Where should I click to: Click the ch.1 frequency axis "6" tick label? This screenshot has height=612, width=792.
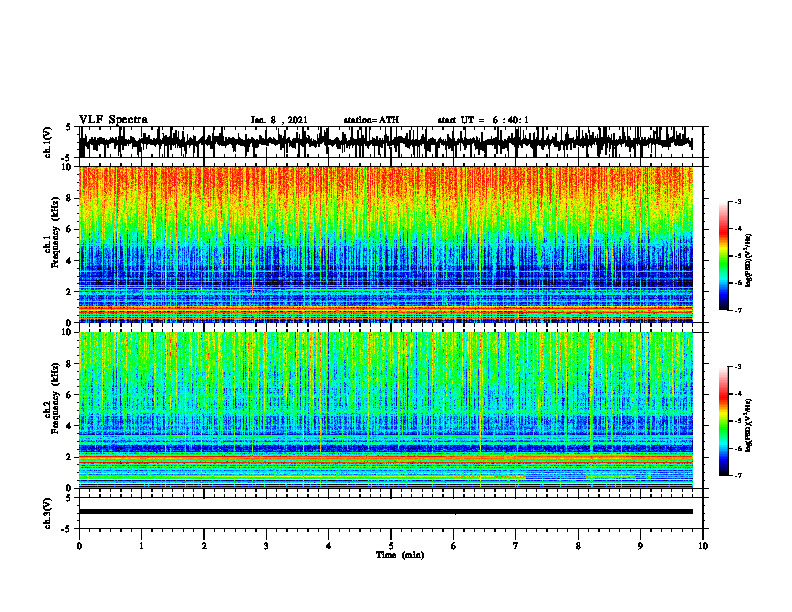click(x=70, y=229)
